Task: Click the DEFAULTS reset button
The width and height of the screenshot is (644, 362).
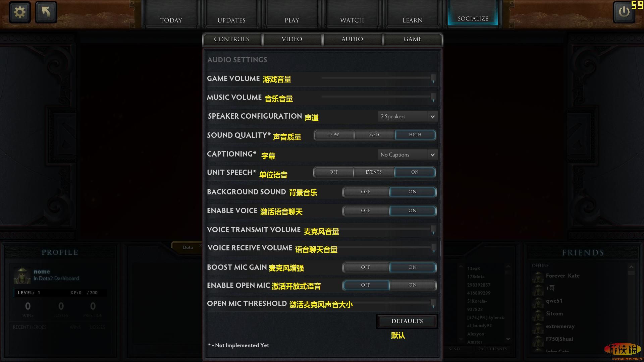Action: (406, 321)
